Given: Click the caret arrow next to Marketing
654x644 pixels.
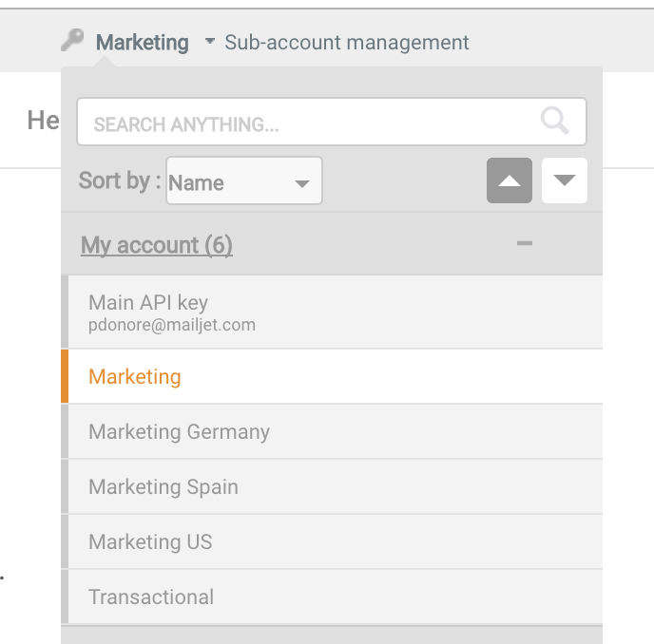Looking at the screenshot, I should (209, 43).
